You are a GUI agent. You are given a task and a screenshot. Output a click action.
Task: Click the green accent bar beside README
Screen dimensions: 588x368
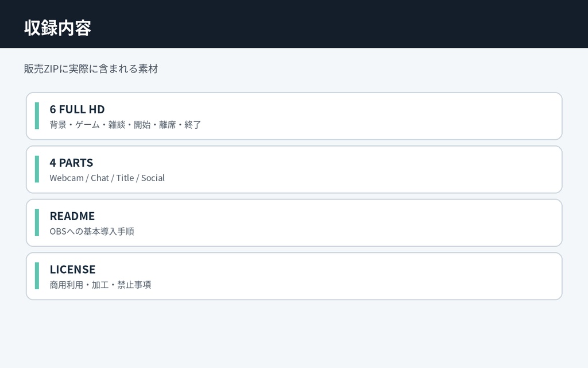37,223
